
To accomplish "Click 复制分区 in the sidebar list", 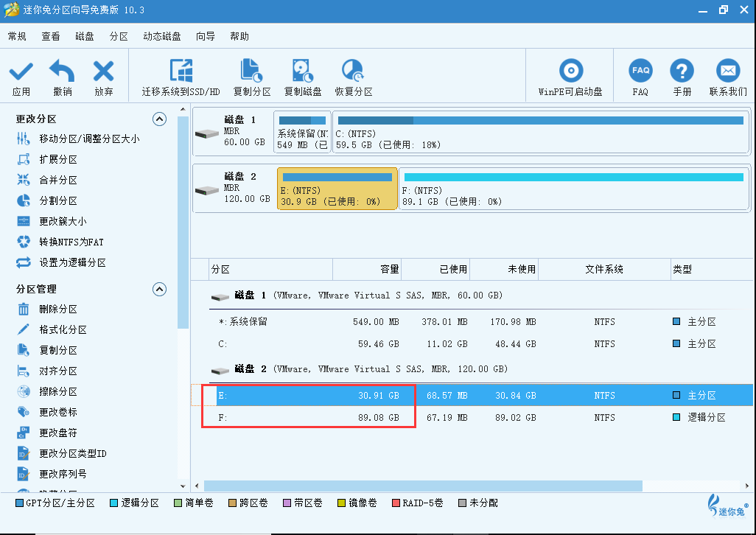I will [x=58, y=350].
